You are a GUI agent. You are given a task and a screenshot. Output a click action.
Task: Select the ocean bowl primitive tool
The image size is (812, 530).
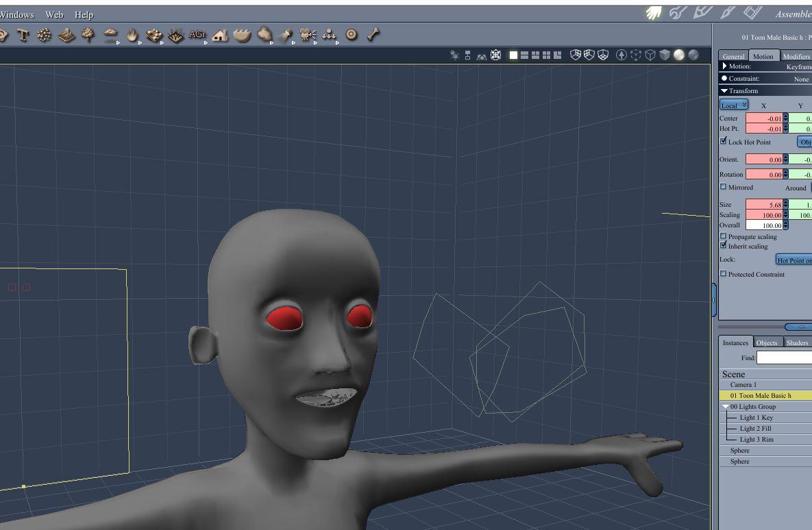[x=242, y=35]
